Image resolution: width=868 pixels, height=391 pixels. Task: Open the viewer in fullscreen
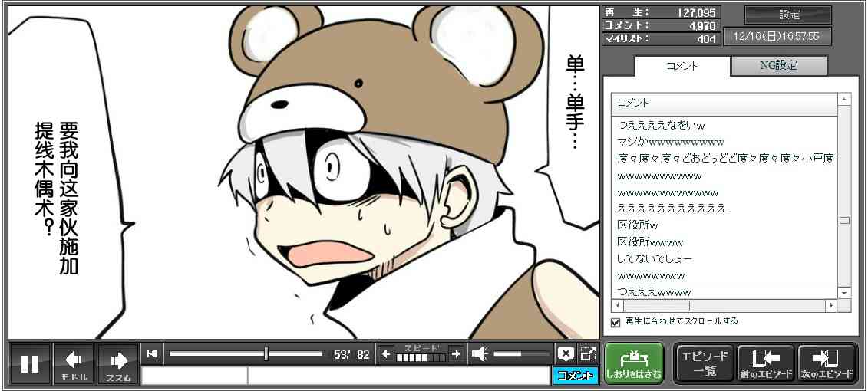point(588,353)
